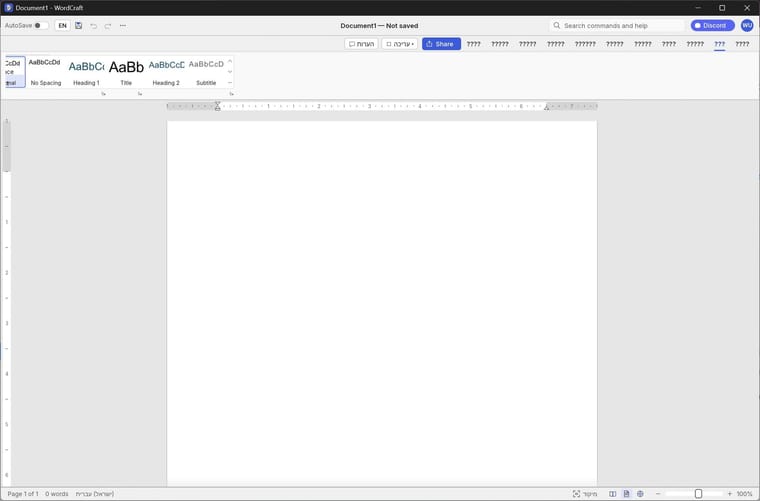Switch to Read Mode view
Image resolution: width=760 pixels, height=501 pixels.
click(613, 494)
